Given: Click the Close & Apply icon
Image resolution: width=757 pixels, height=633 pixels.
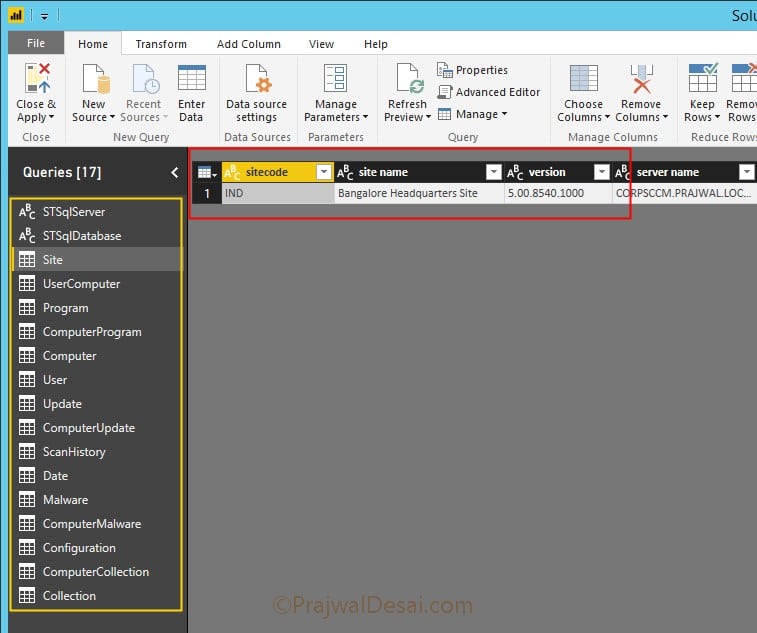Looking at the screenshot, I should point(38,78).
